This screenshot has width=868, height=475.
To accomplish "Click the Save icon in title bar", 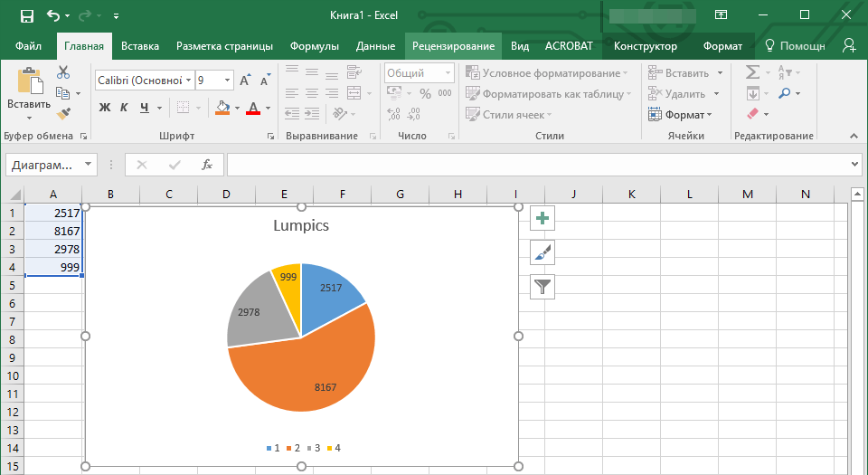I will pos(26,15).
